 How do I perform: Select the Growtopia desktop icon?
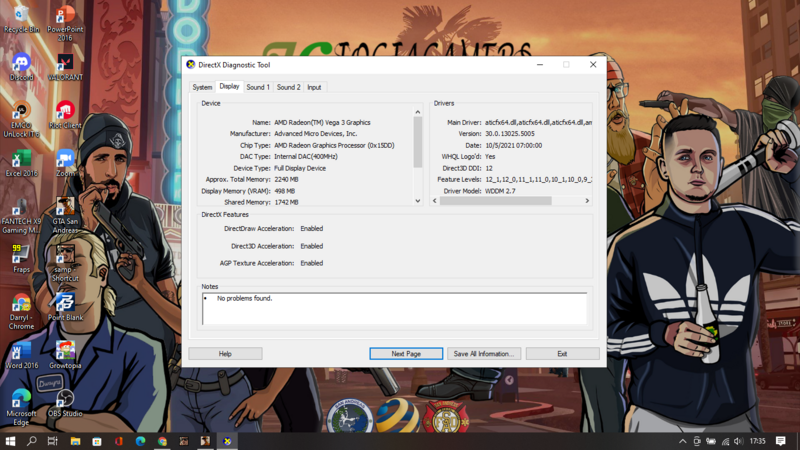coord(65,356)
